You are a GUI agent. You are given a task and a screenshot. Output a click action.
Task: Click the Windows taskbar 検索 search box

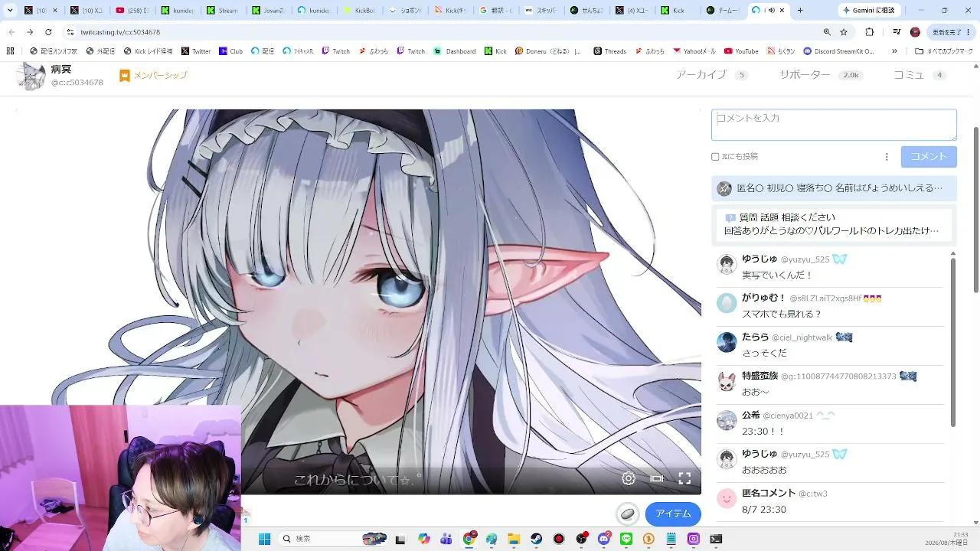point(333,539)
